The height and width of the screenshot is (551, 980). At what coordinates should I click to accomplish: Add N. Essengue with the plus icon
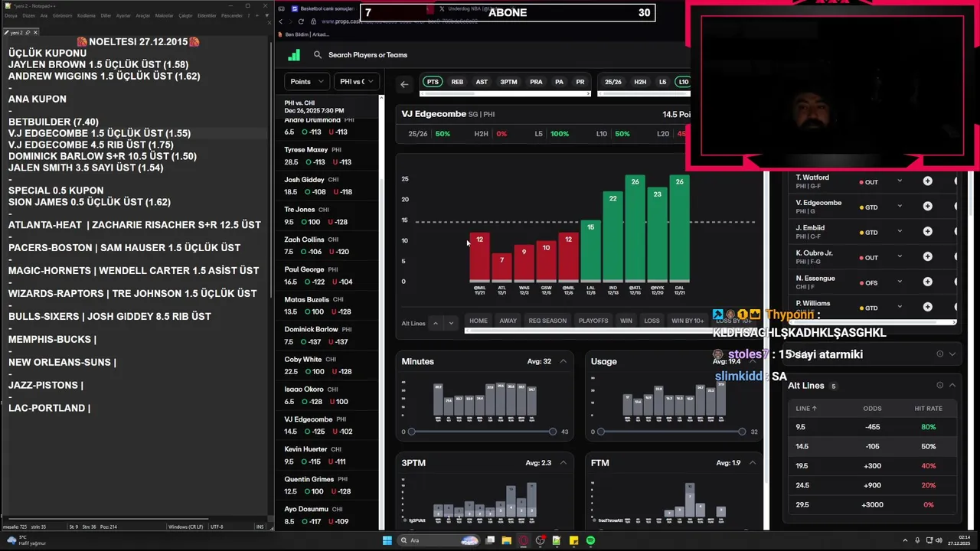[927, 282]
